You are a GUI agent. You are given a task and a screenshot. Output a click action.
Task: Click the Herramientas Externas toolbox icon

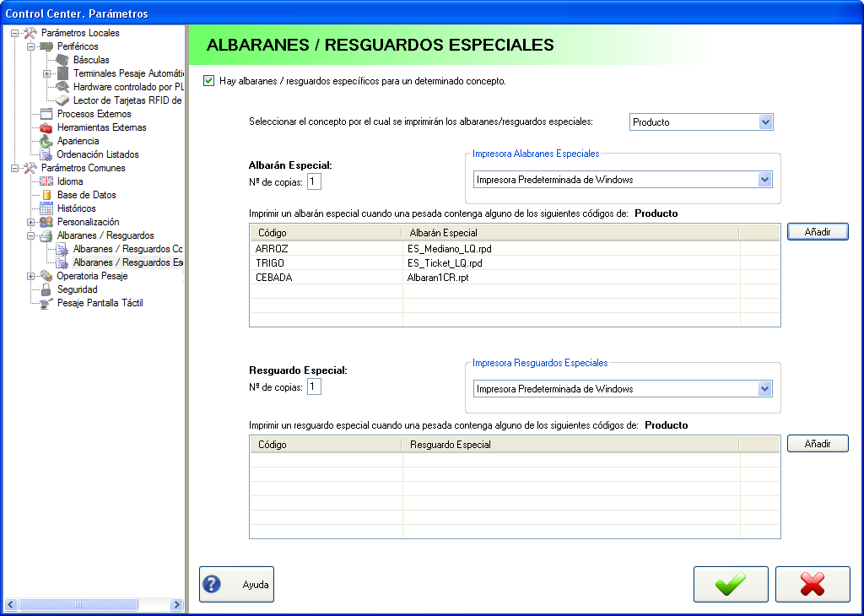46,127
